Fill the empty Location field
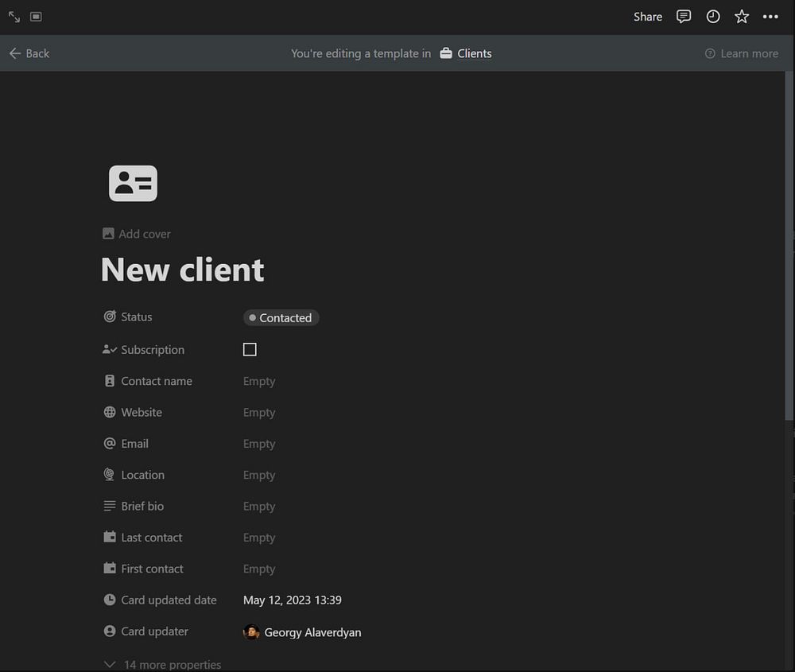Viewport: 795px width, 672px height. coord(259,476)
